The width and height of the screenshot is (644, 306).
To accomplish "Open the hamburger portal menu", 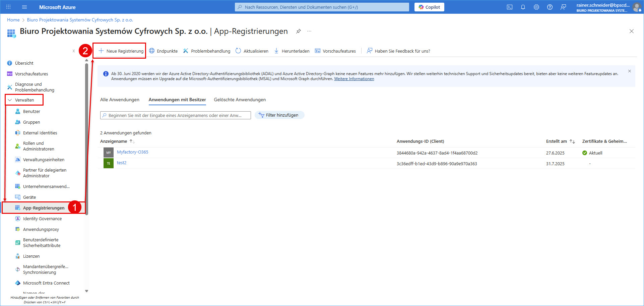I will pyautogui.click(x=24, y=7).
